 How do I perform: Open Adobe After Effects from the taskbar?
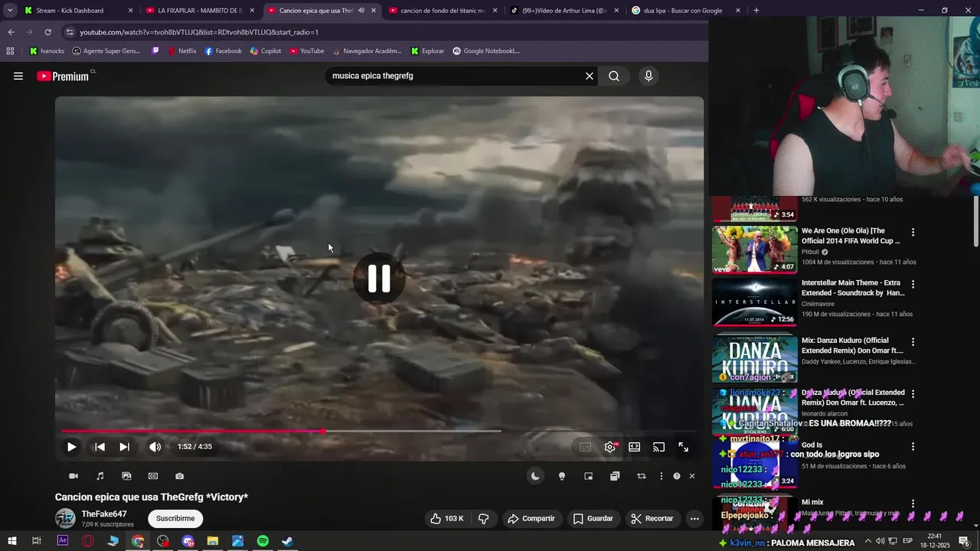[x=63, y=541]
